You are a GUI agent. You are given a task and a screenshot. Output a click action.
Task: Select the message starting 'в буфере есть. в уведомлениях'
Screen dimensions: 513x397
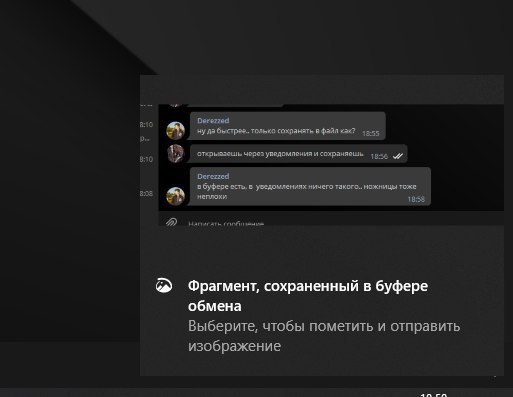point(306,191)
